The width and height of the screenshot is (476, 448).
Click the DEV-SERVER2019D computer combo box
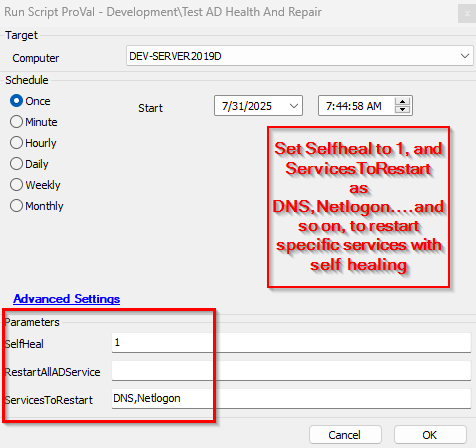click(300, 56)
